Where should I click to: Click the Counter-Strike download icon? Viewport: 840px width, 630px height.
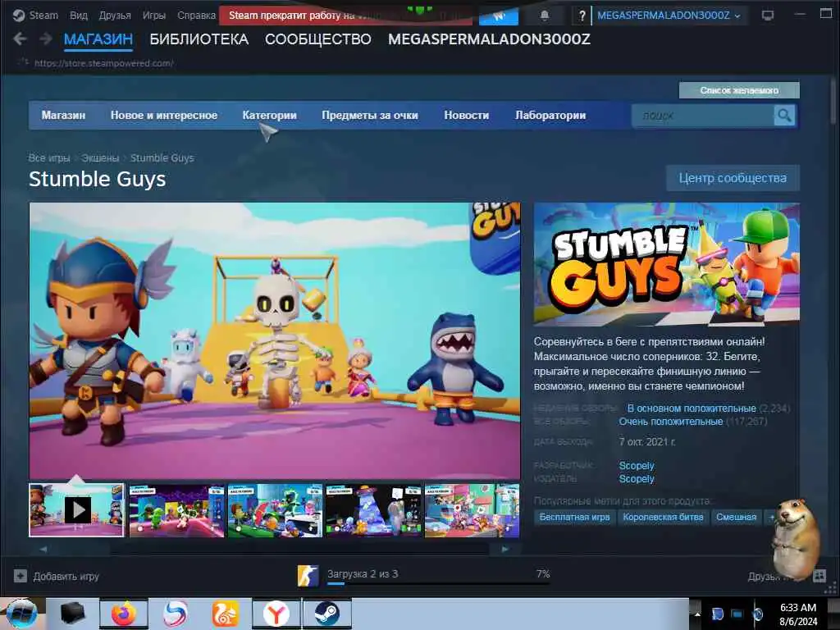(x=308, y=576)
